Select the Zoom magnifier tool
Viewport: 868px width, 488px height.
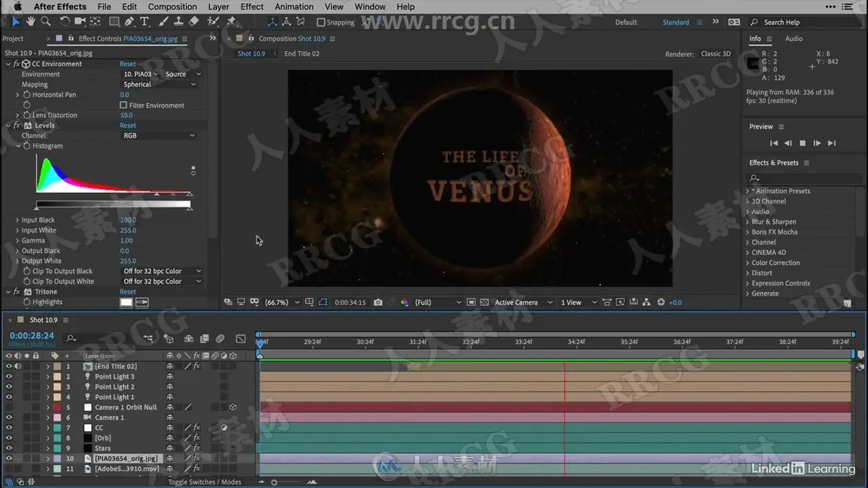click(x=45, y=22)
